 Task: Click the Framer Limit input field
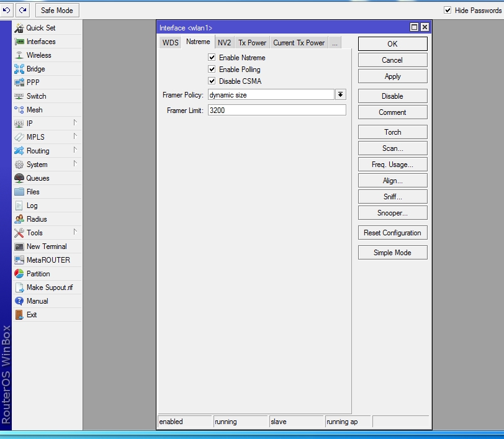coord(277,110)
